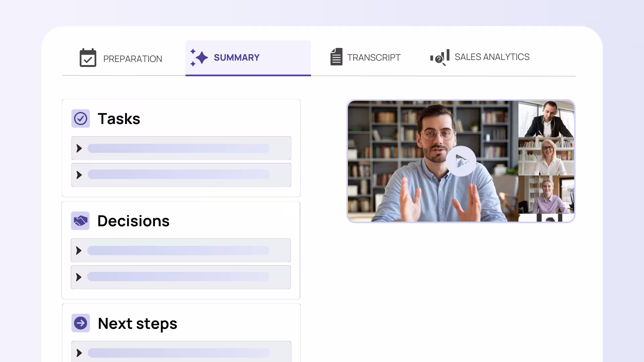The height and width of the screenshot is (362, 644).
Task: Click the Summary sparkle stars icon
Action: (x=199, y=57)
